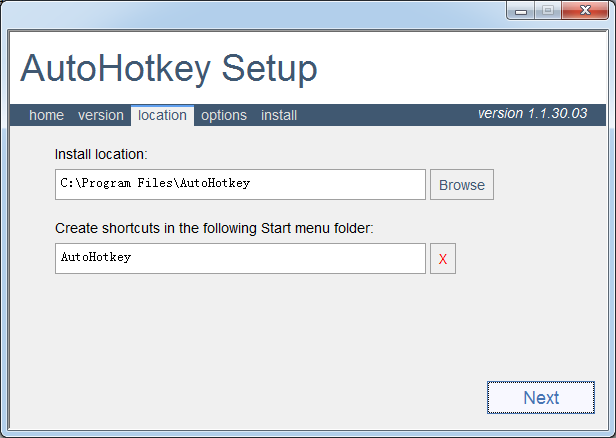The image size is (616, 438).
Task: Open the options tab
Action: pyautogui.click(x=224, y=115)
